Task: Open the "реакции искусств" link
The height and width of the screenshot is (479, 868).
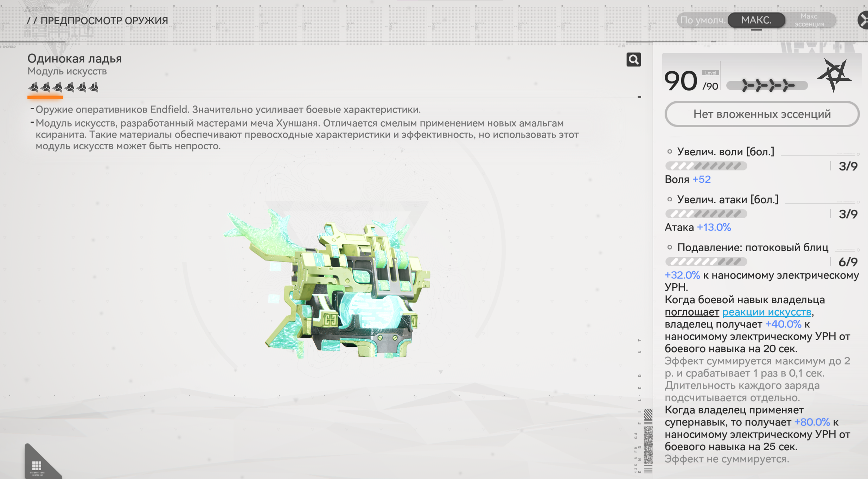Action: point(767,312)
